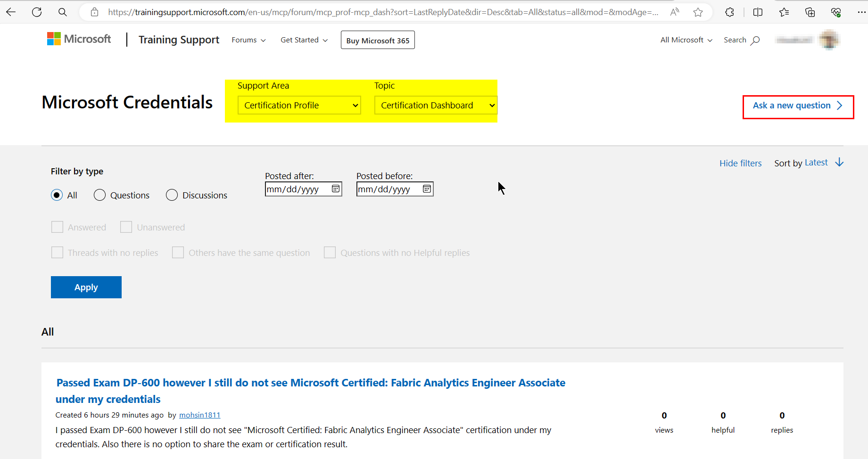Change the Sort by Latest option
This screenshot has width=868, height=459.
[x=816, y=163]
